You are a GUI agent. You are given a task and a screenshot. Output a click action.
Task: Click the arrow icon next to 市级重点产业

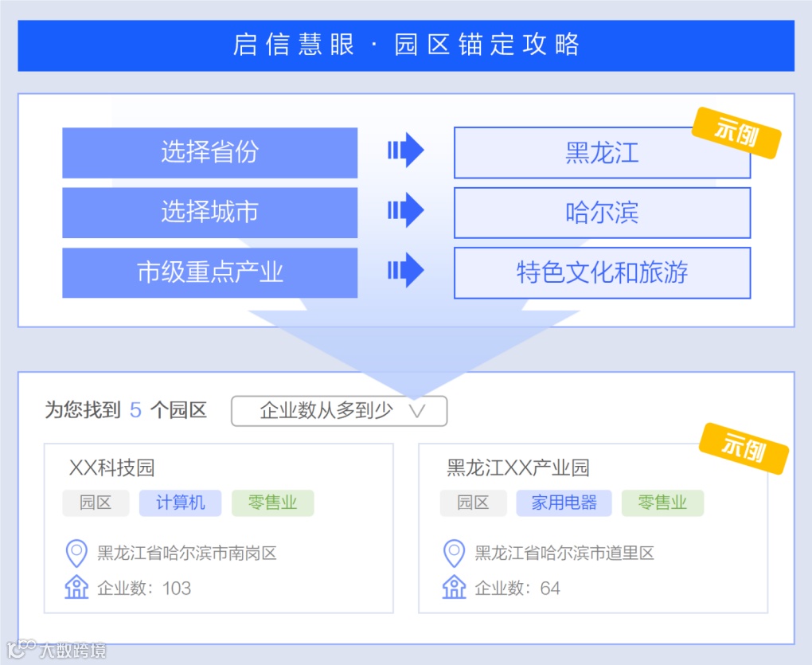coord(405,270)
